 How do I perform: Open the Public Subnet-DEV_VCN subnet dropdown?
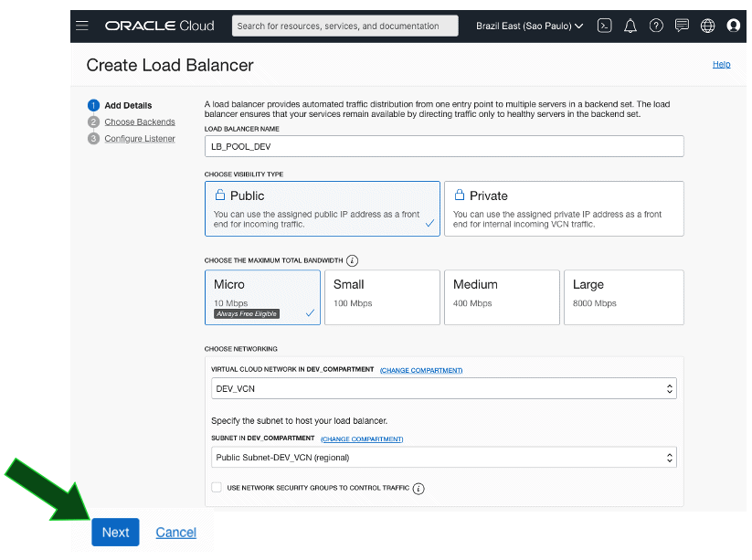[x=444, y=457]
